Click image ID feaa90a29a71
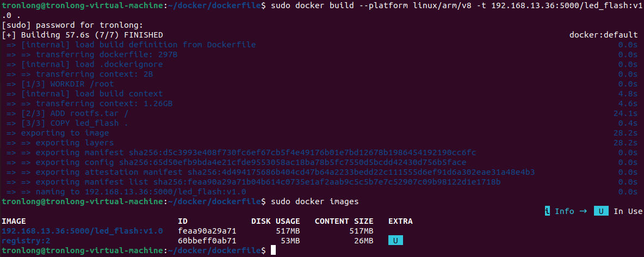This screenshot has height=257, width=644. [207, 231]
